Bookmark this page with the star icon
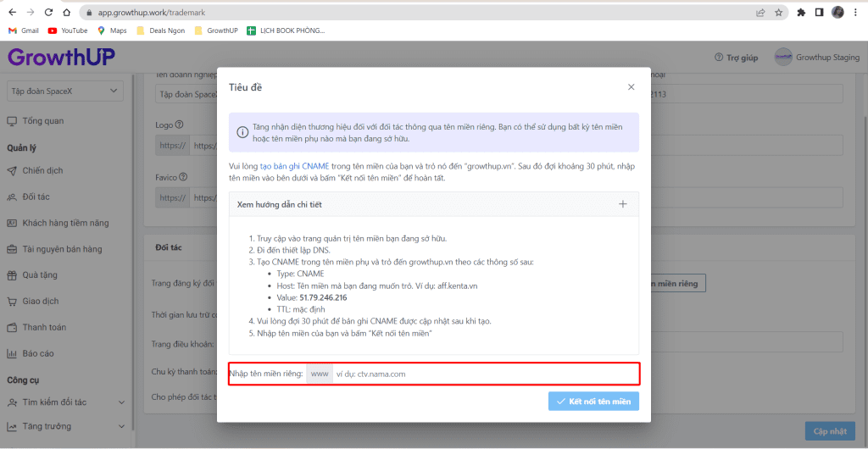 click(x=778, y=13)
